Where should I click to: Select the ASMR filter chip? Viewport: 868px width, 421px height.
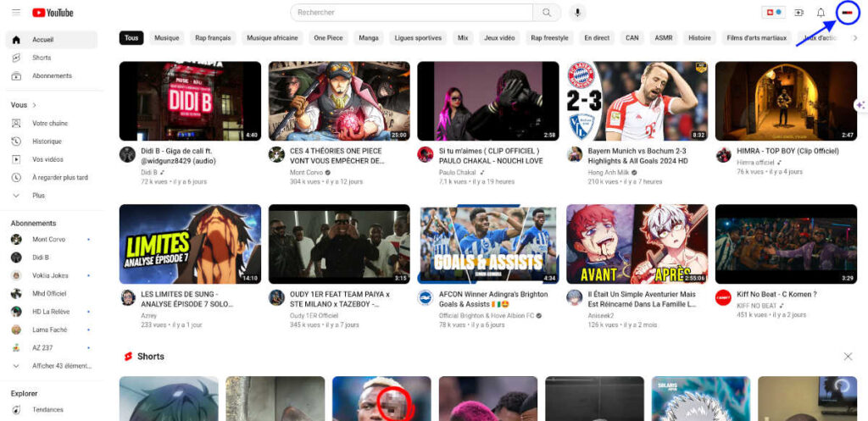click(664, 38)
